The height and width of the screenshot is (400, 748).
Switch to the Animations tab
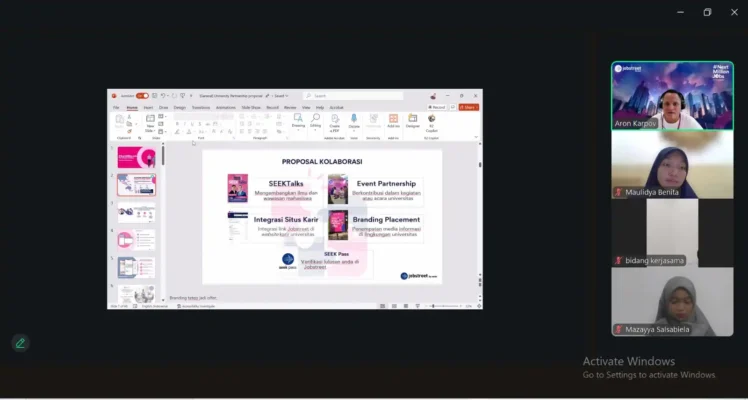[x=226, y=108]
